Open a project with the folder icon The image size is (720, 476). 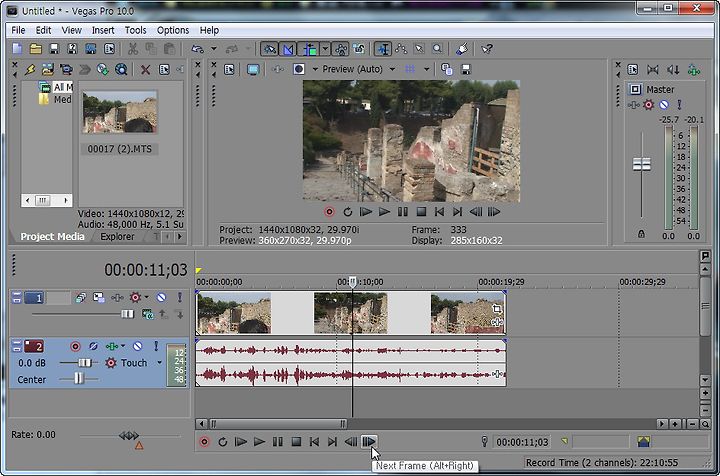[x=35, y=49]
